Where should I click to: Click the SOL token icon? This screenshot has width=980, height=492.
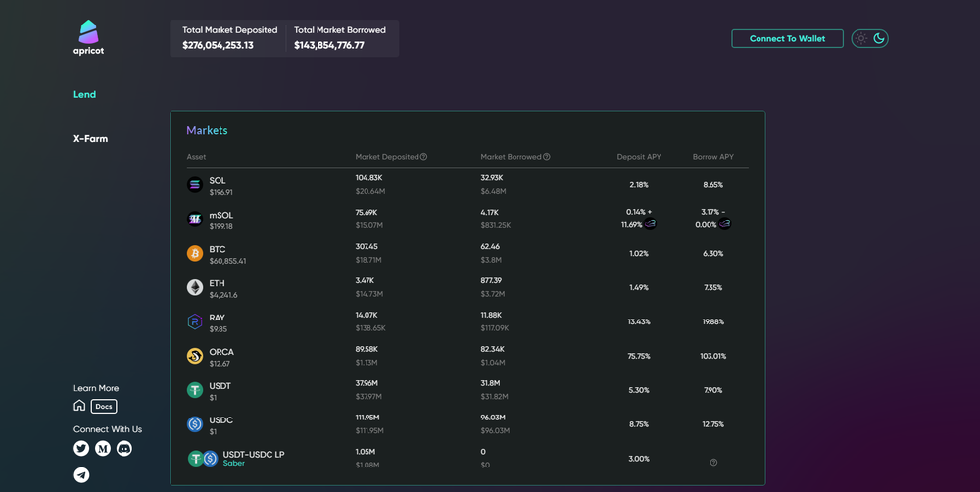coord(195,185)
